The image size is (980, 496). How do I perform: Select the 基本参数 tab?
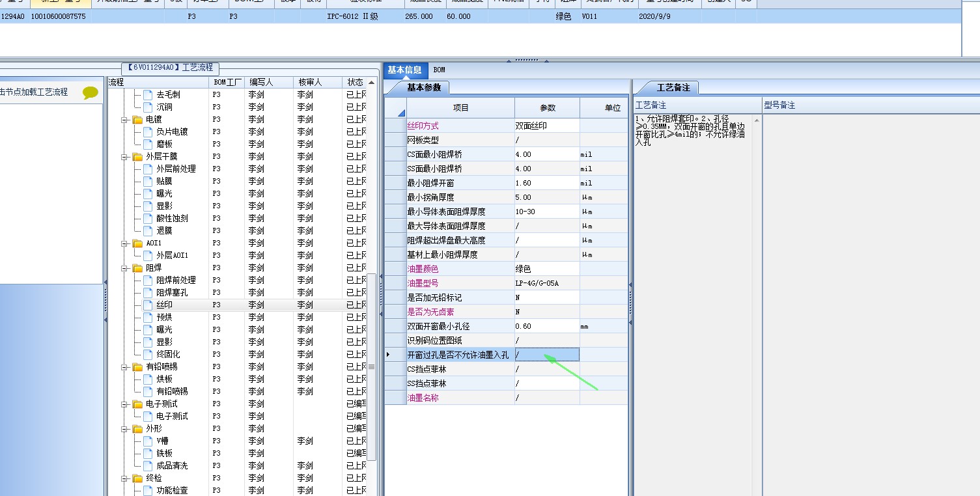tap(423, 87)
